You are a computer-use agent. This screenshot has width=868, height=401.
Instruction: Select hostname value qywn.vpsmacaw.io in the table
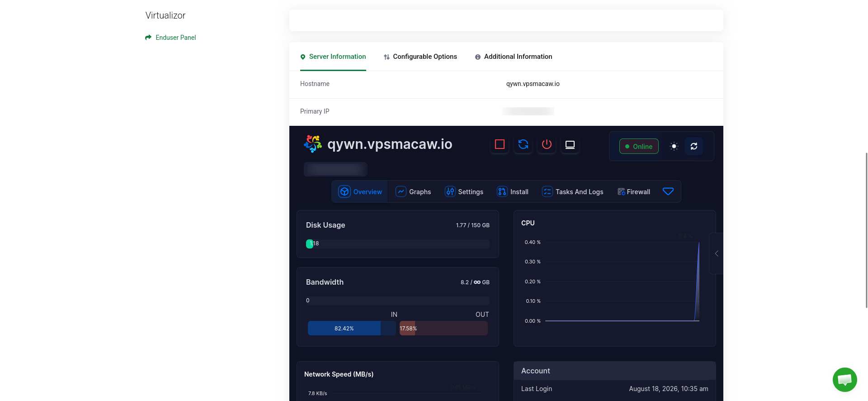point(533,84)
